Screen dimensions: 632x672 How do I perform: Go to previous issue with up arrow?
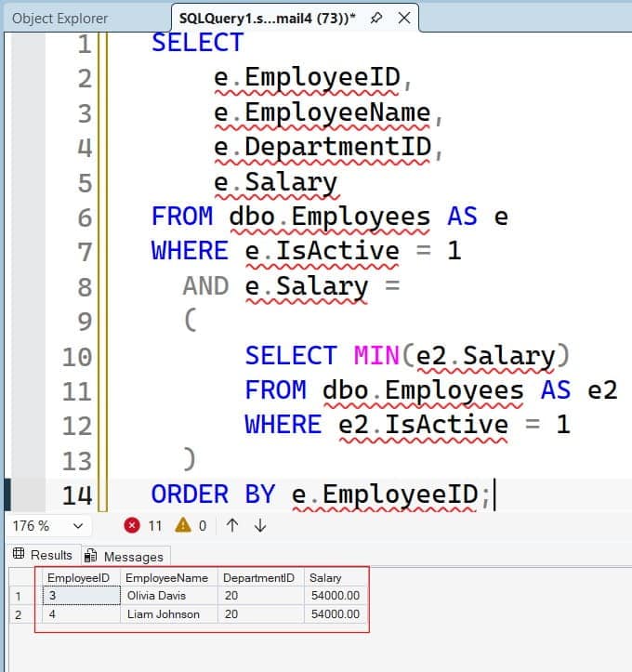pyautogui.click(x=232, y=525)
